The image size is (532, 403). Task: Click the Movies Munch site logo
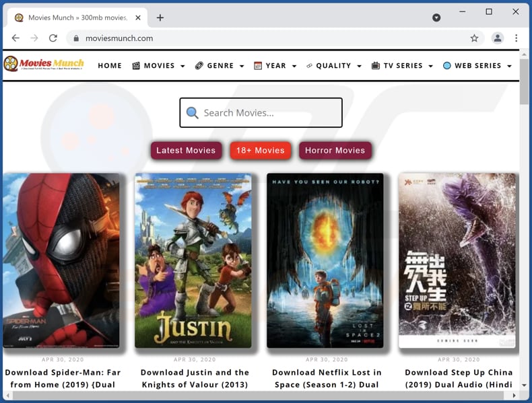coord(43,63)
